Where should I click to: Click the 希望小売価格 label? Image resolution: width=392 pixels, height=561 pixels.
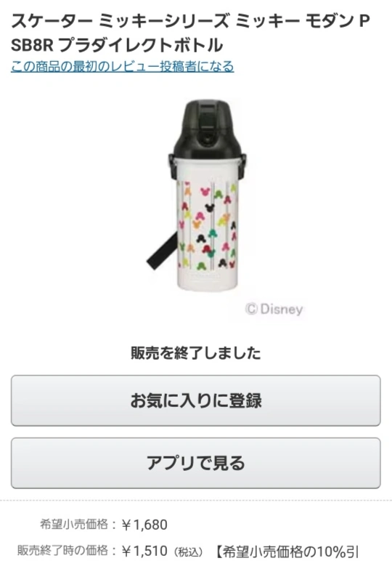pyautogui.click(x=73, y=525)
